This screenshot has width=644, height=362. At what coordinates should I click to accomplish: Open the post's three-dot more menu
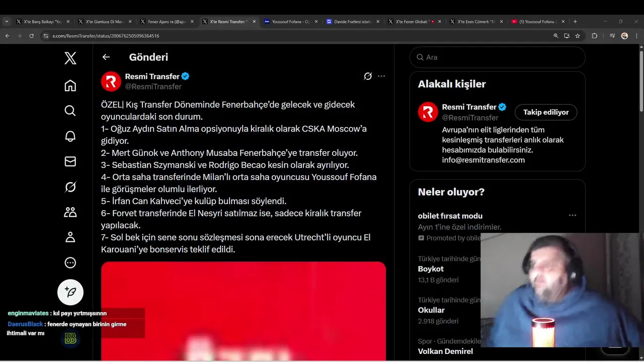click(x=381, y=76)
